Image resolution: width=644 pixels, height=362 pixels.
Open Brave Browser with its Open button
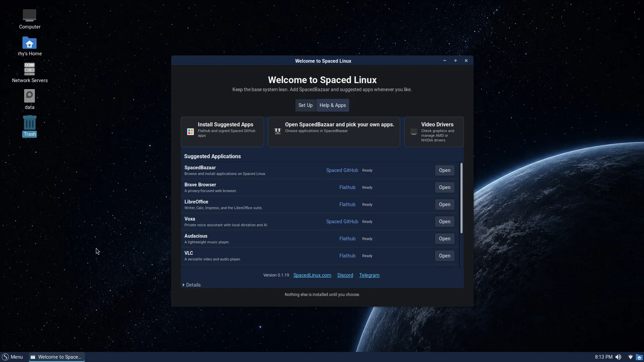pyautogui.click(x=444, y=187)
